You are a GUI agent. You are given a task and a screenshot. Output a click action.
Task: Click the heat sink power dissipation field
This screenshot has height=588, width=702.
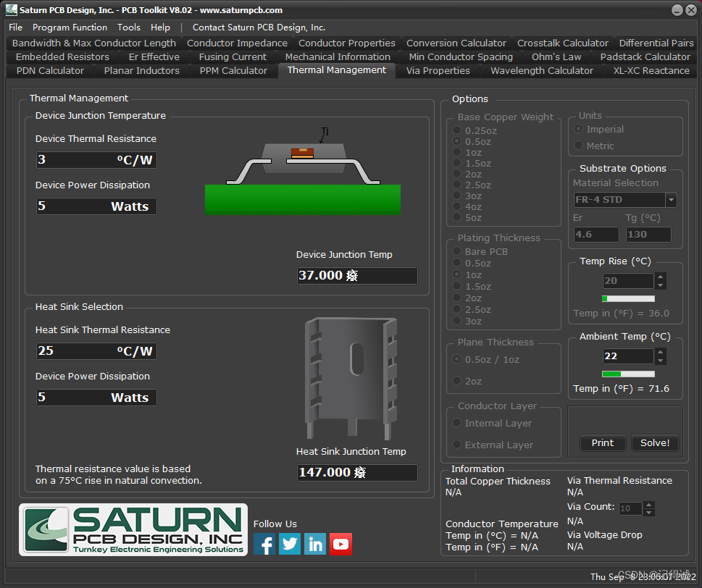pos(96,398)
